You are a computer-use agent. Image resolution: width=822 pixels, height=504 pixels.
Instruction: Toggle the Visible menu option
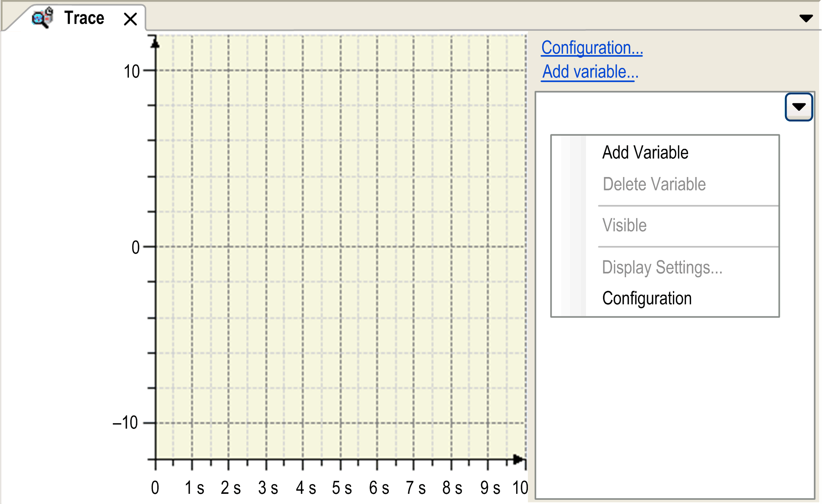point(624,225)
